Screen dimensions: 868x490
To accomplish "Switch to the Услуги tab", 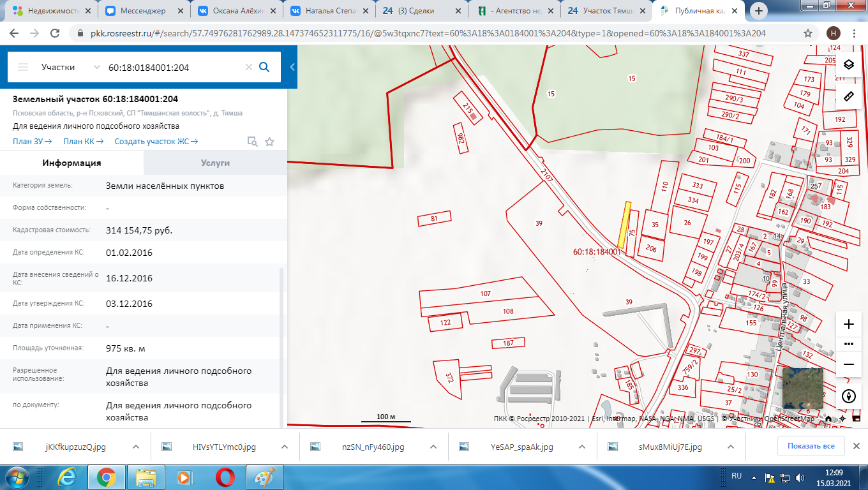I will pyautogui.click(x=215, y=163).
